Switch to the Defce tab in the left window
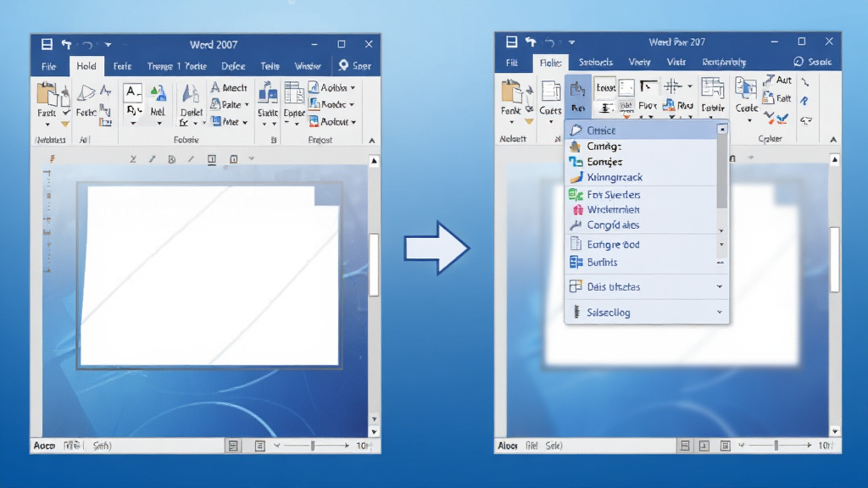Viewport: 868px width, 488px height. coord(233,66)
